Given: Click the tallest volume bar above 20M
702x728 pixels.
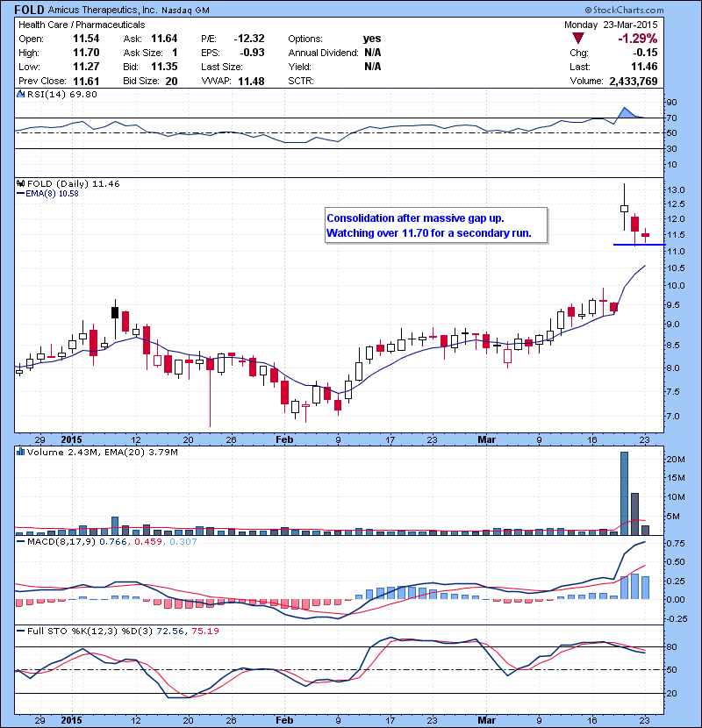Looking at the screenshot, I should (624, 493).
